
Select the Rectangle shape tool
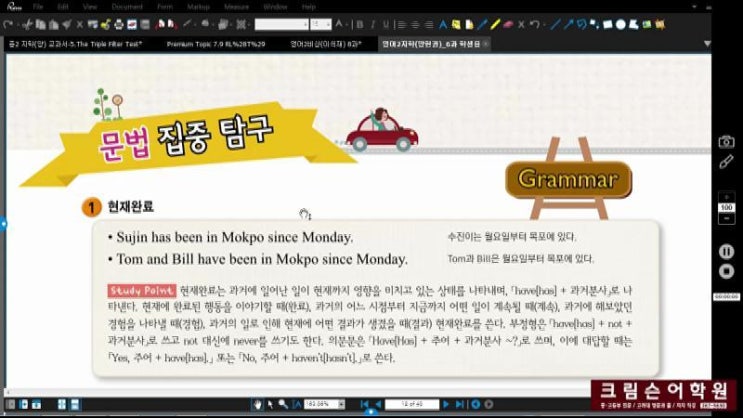(x=607, y=24)
